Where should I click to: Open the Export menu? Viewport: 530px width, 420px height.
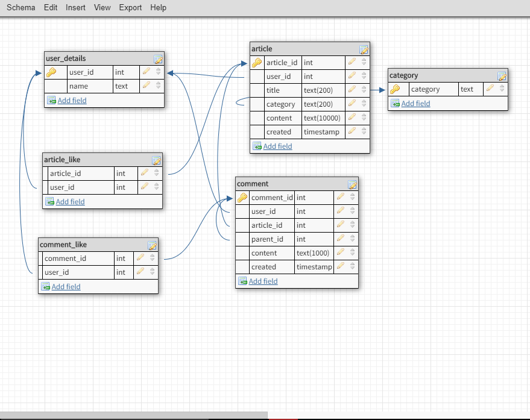[130, 7]
